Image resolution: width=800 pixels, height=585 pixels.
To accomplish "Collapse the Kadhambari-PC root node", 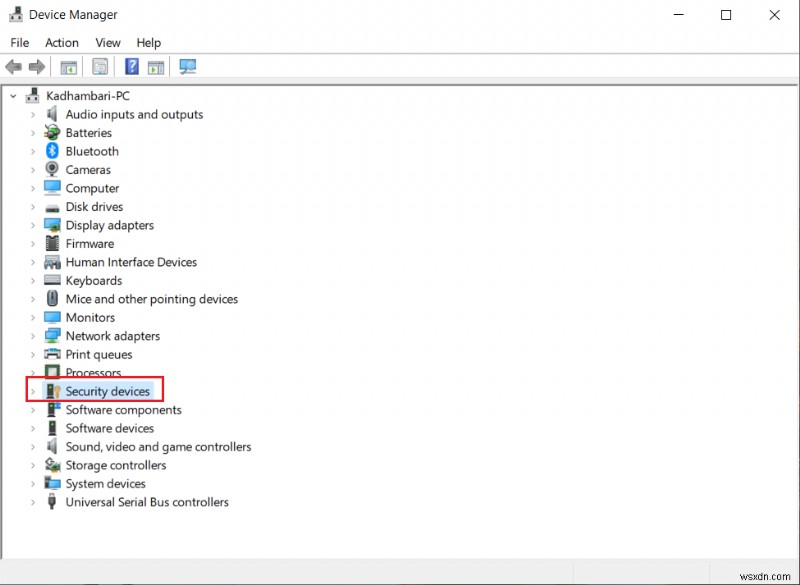I will point(13,96).
